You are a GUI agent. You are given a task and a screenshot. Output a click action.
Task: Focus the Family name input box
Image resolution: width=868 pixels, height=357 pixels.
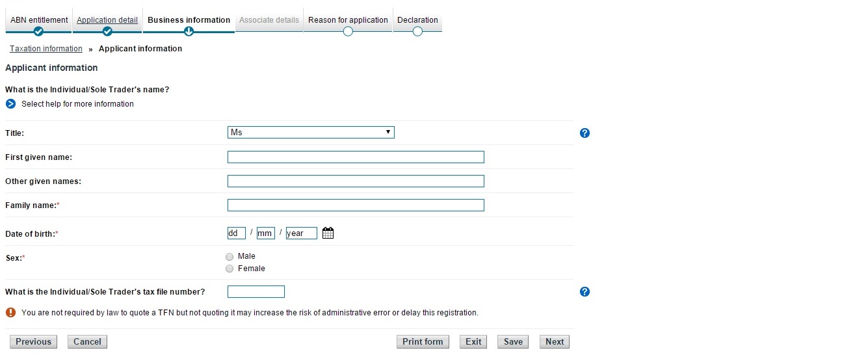tap(356, 205)
